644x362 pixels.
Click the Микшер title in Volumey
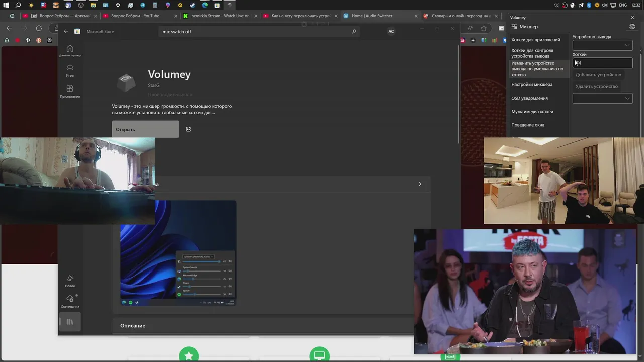coord(528,27)
